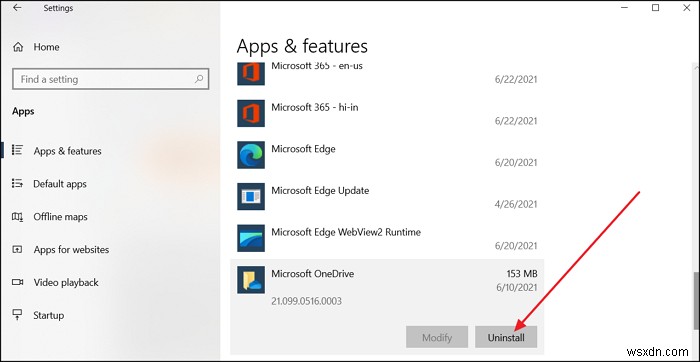Close the Settings window
Screen dimensions: 700x362
click(687, 8)
